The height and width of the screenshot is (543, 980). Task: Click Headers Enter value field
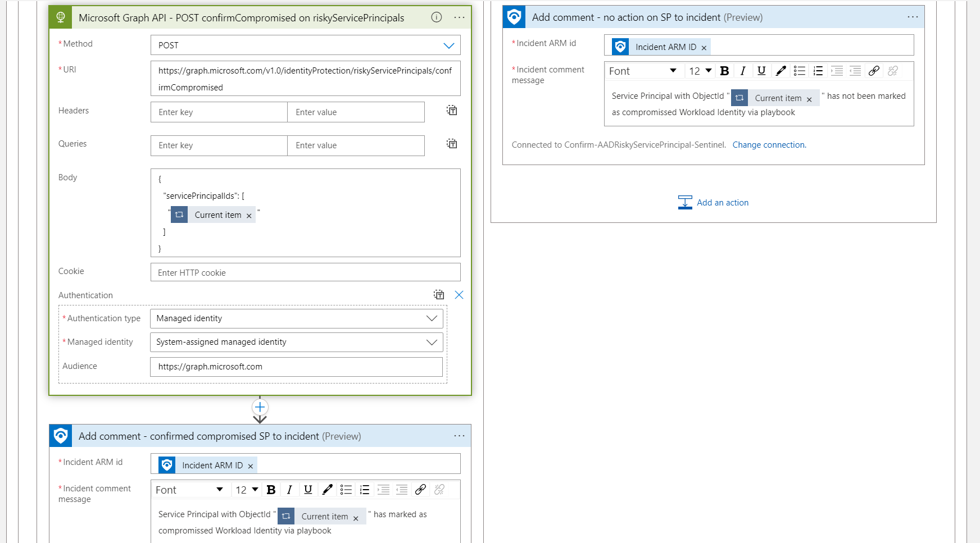pos(356,112)
